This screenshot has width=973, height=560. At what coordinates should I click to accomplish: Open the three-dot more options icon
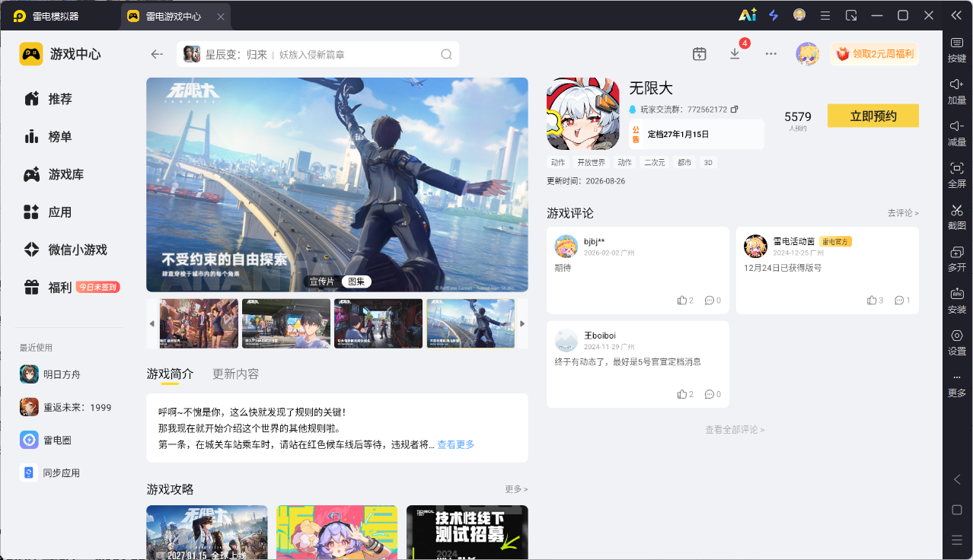(x=771, y=54)
